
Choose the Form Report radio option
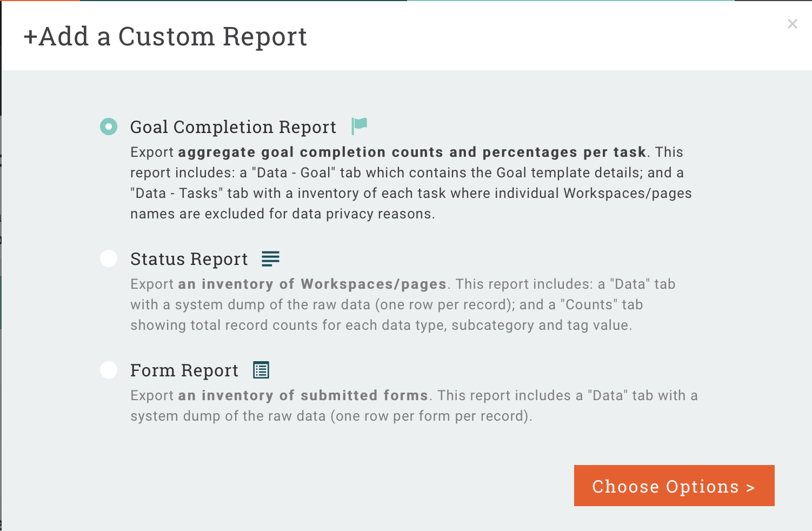click(x=109, y=370)
